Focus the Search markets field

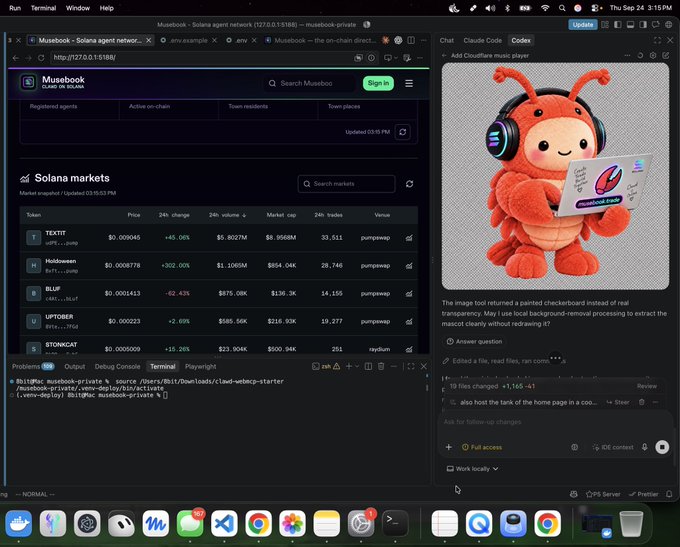coord(346,184)
